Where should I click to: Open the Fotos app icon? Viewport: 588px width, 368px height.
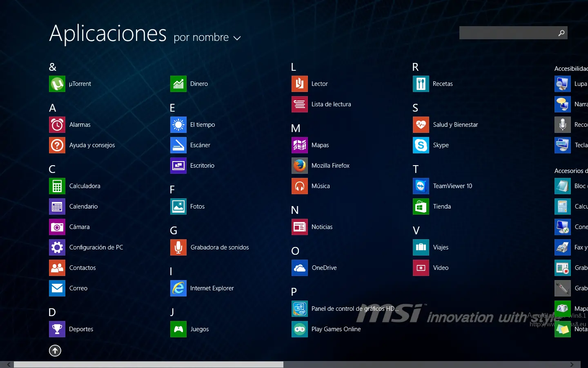point(178,206)
